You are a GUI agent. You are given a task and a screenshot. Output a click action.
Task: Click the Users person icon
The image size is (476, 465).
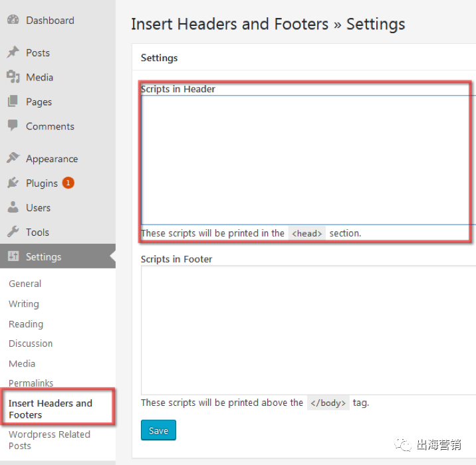[x=13, y=207]
